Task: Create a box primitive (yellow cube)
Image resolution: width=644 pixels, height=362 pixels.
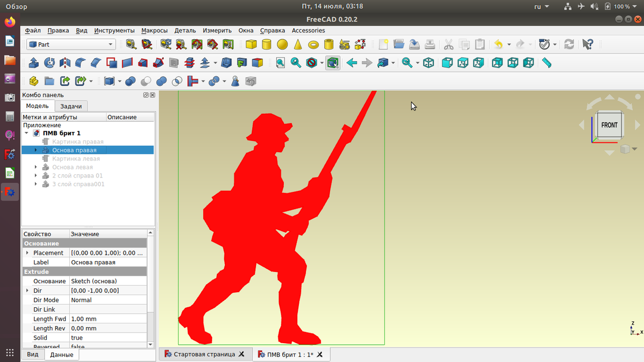Action: click(251, 45)
